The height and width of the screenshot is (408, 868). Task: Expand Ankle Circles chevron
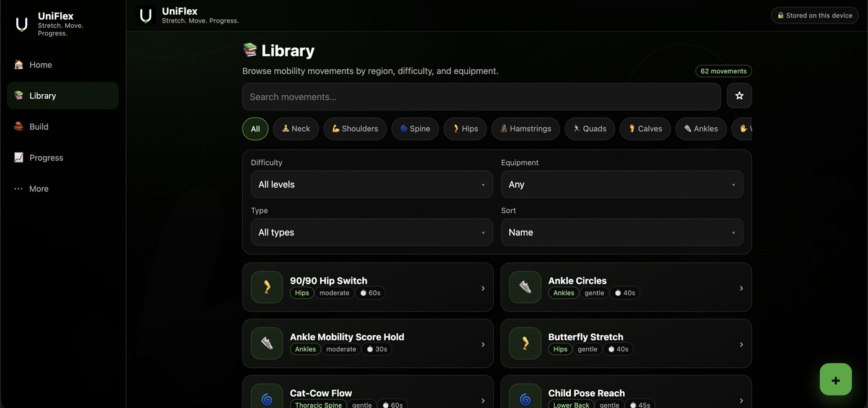741,288
